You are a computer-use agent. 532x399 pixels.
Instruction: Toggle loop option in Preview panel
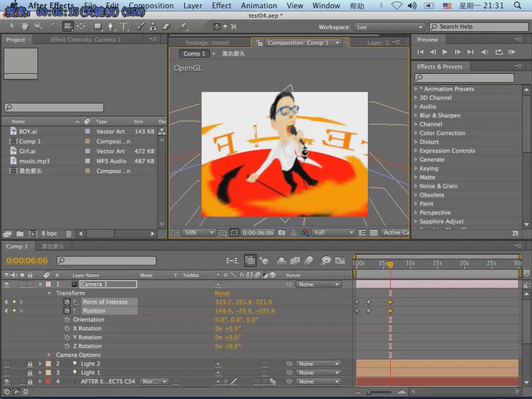click(499, 52)
